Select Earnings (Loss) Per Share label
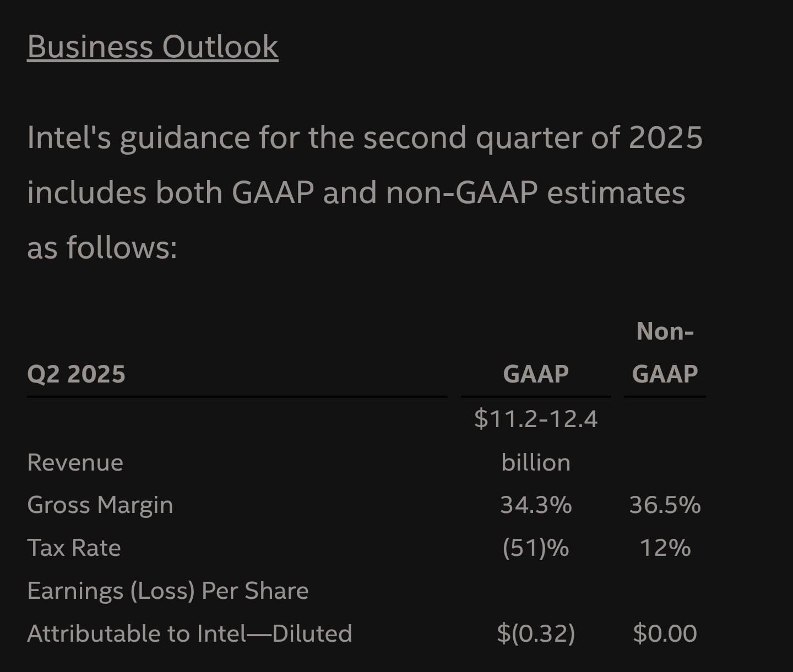The image size is (793, 672). [167, 591]
